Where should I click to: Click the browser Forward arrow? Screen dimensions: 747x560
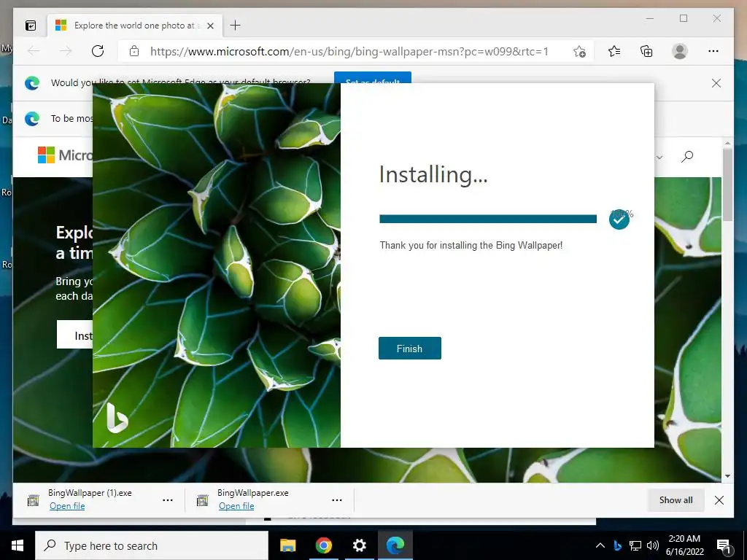click(x=66, y=51)
